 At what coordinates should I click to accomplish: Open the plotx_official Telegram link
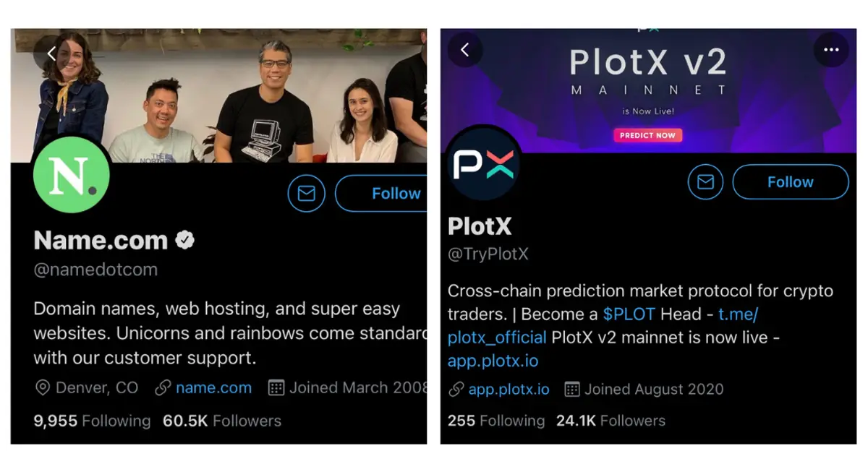[497, 338]
